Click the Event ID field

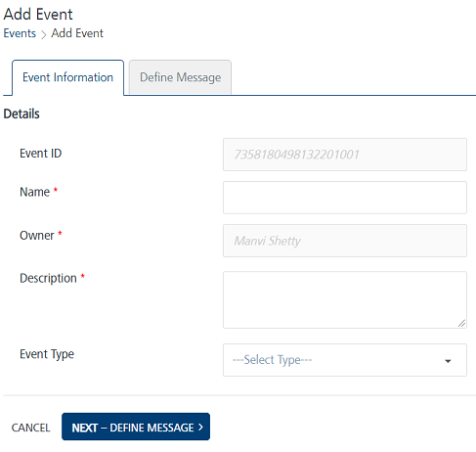345,155
